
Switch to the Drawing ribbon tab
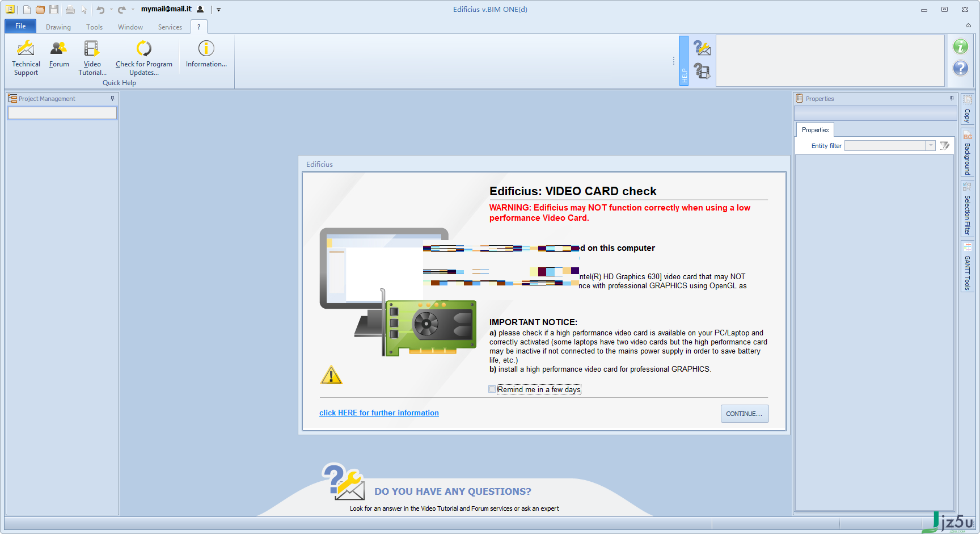tap(58, 27)
